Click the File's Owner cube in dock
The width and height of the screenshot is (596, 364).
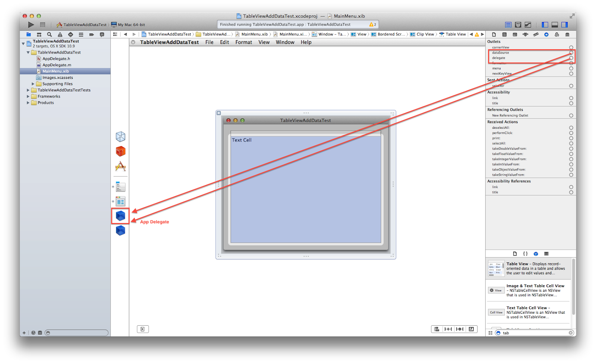click(120, 137)
